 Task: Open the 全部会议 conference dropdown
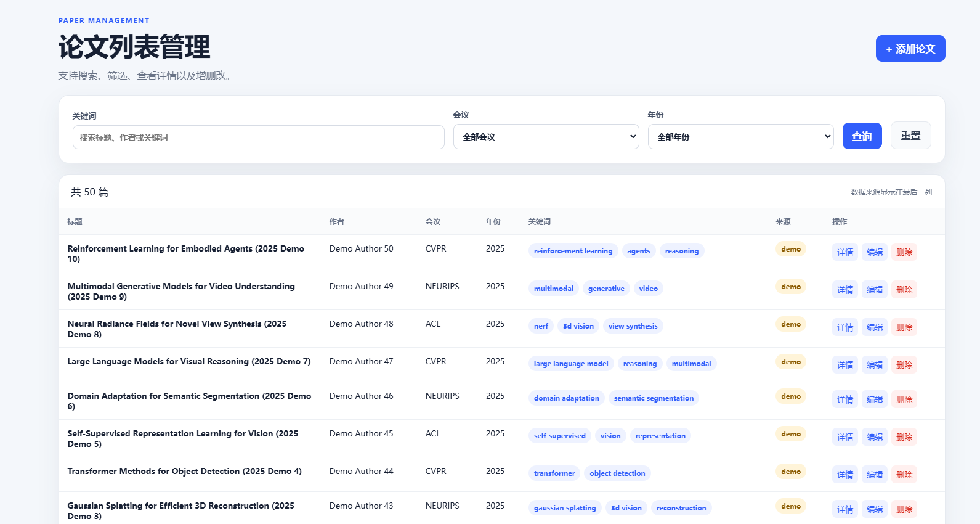click(x=546, y=137)
